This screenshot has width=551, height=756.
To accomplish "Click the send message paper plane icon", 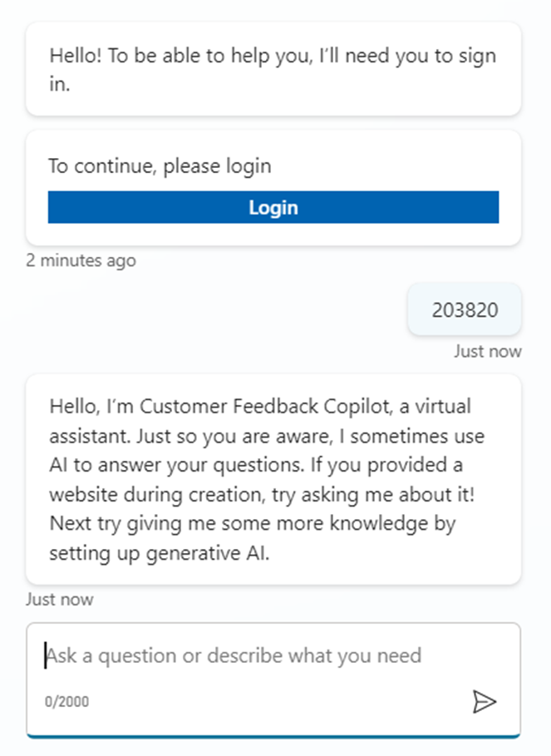I will pos(484,702).
